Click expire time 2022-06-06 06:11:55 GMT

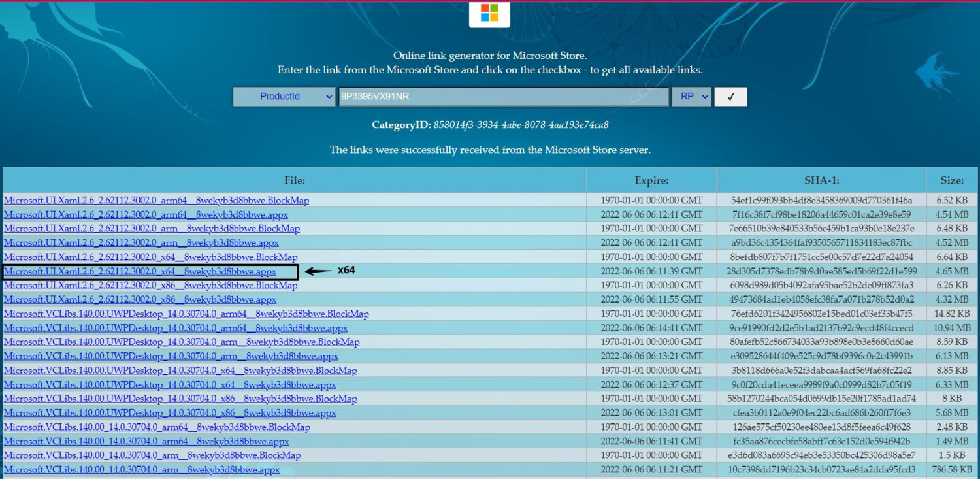pos(651,299)
